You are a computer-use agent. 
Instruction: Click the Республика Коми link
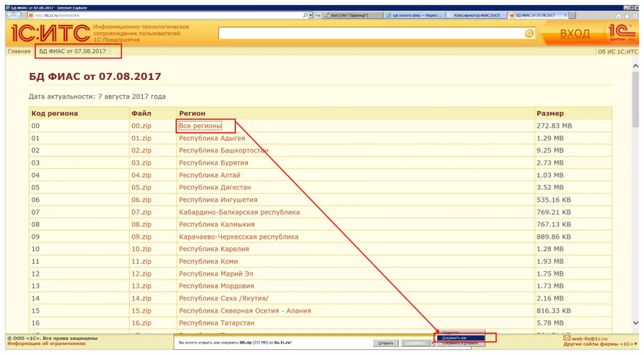(208, 262)
